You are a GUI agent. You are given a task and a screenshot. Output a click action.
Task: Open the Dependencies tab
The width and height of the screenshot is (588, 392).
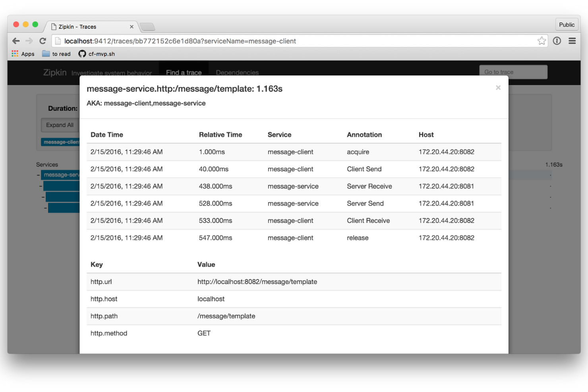point(237,72)
